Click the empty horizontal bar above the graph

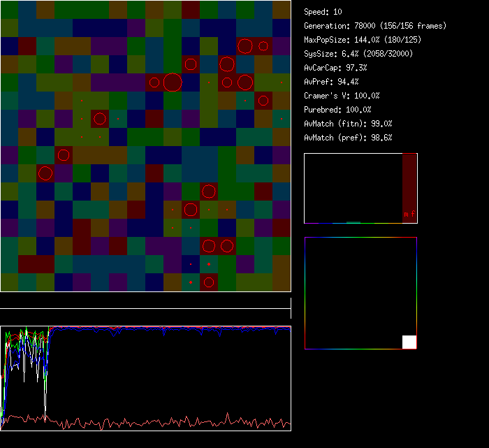[x=145, y=301]
